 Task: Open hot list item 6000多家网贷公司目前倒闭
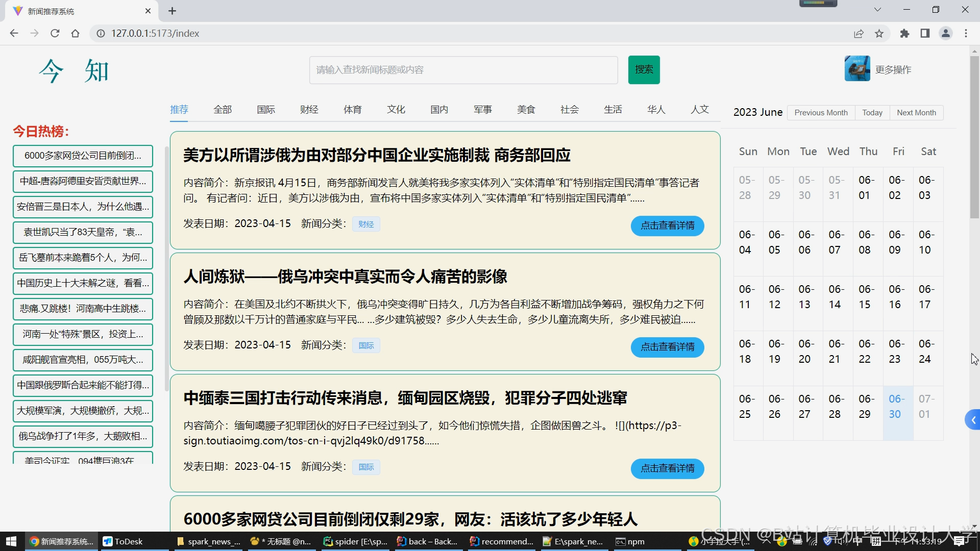(83, 156)
